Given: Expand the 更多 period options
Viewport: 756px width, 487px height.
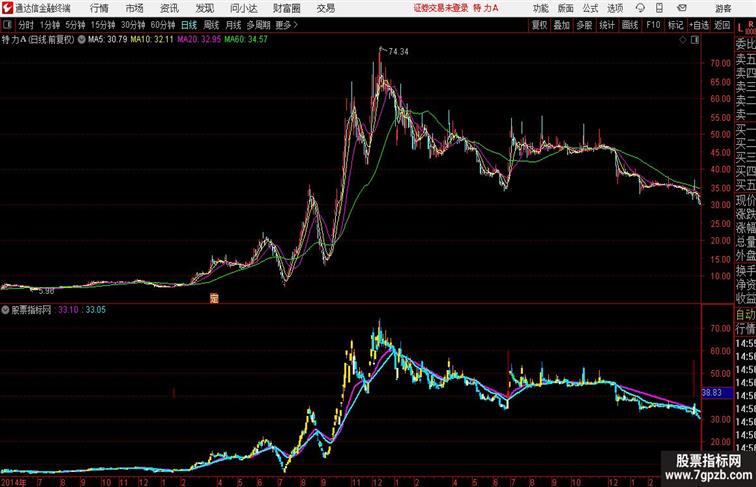Looking at the screenshot, I should [286, 25].
